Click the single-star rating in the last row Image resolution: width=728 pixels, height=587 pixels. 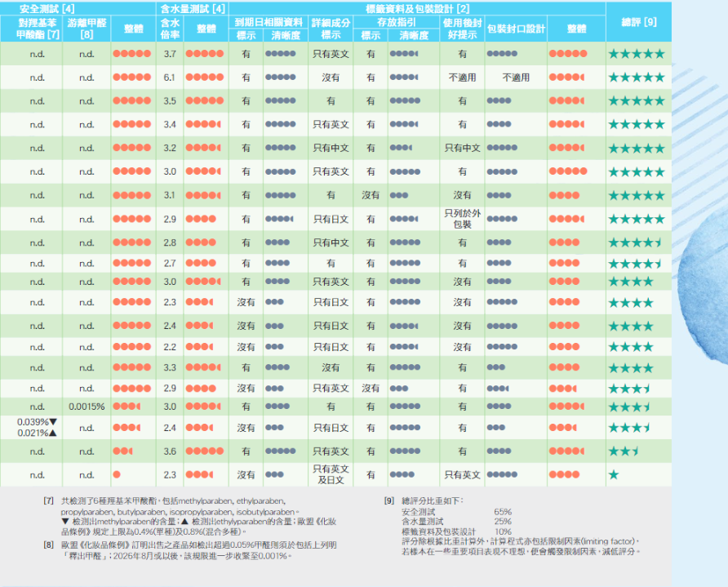pyautogui.click(x=613, y=474)
